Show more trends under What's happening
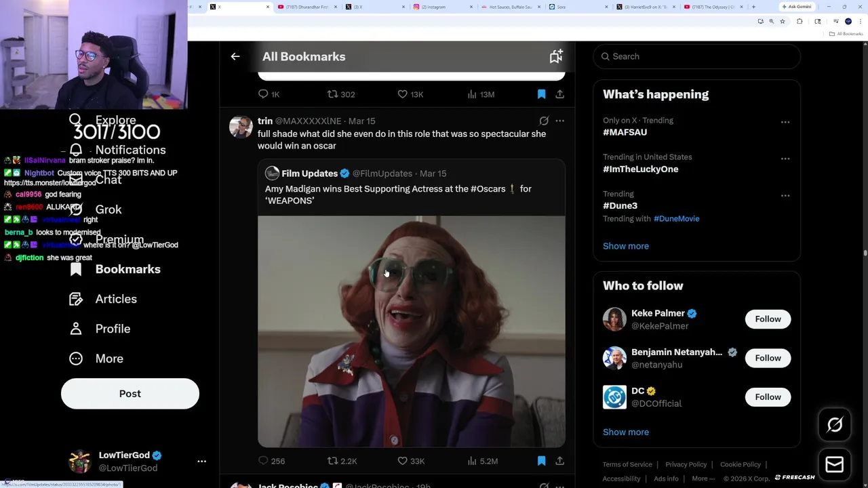Viewport: 868px width, 488px height. (x=626, y=246)
